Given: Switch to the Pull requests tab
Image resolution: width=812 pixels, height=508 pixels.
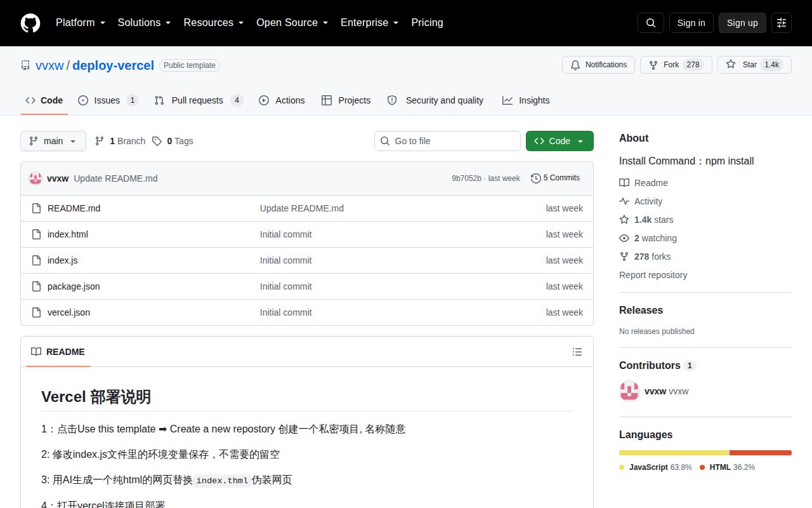Looking at the screenshot, I should [198, 100].
